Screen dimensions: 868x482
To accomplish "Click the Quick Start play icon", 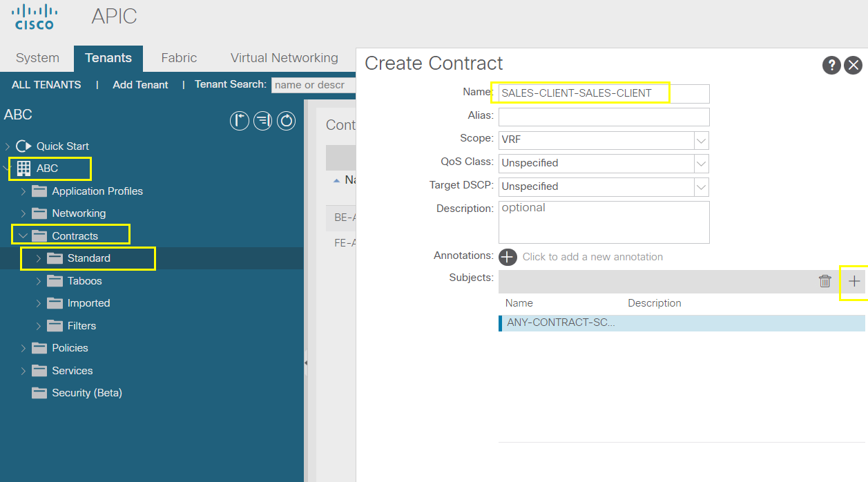I will click(x=23, y=146).
